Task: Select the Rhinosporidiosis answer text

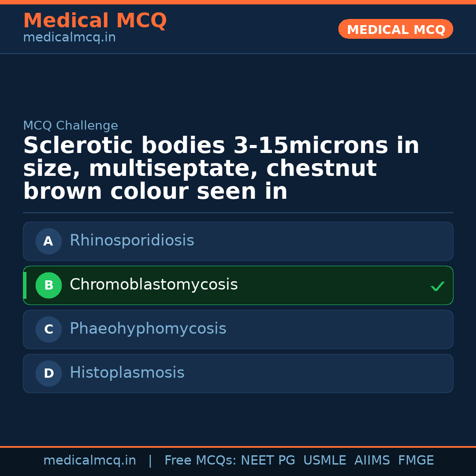Action: (132, 241)
